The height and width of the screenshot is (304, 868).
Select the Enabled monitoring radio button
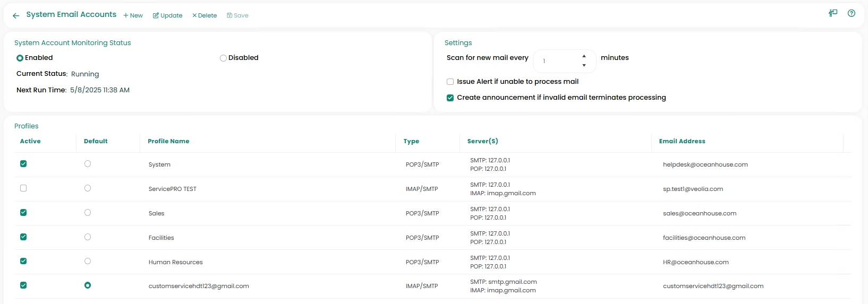click(20, 58)
